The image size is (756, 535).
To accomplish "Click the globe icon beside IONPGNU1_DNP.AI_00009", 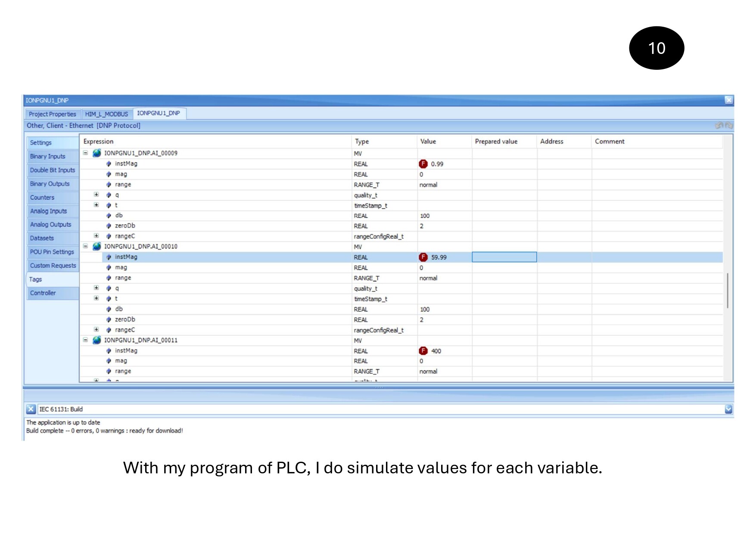I will coord(97,153).
